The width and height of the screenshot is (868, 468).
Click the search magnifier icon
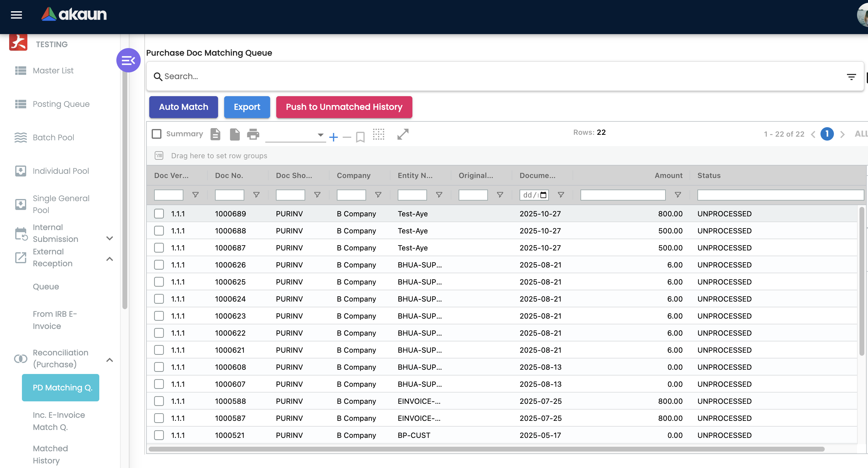(x=158, y=77)
